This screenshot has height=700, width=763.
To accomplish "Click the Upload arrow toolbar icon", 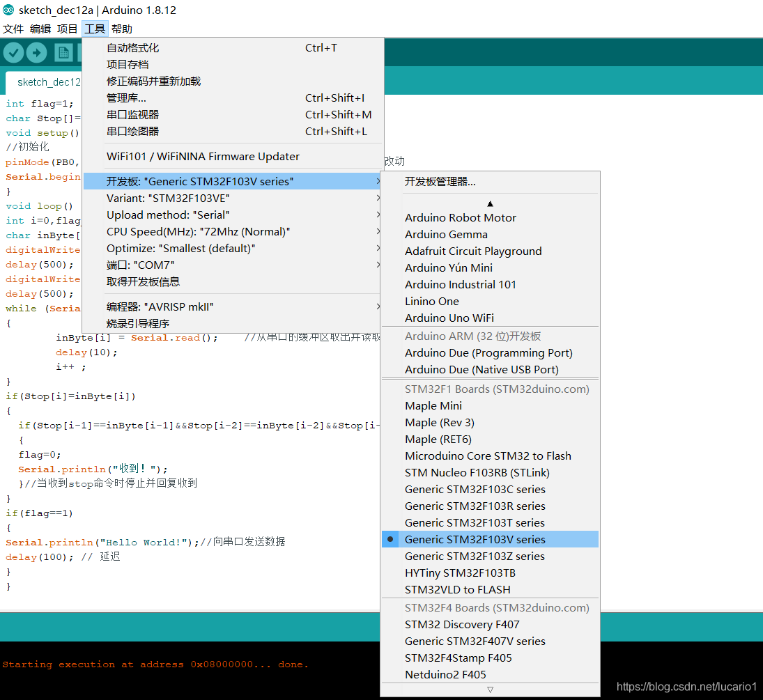I will pos(36,52).
